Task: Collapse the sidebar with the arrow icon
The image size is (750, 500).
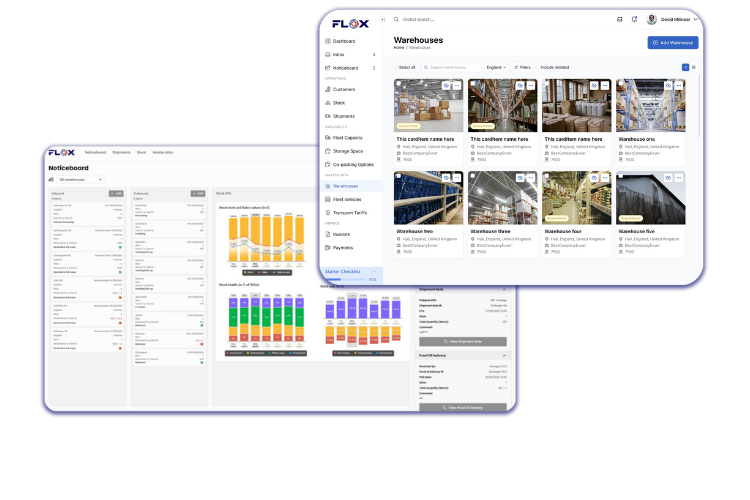Action: click(383, 20)
